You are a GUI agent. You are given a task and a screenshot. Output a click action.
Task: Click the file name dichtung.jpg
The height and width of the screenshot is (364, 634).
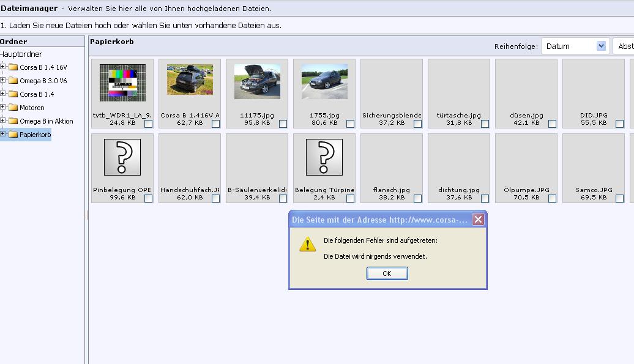(459, 190)
